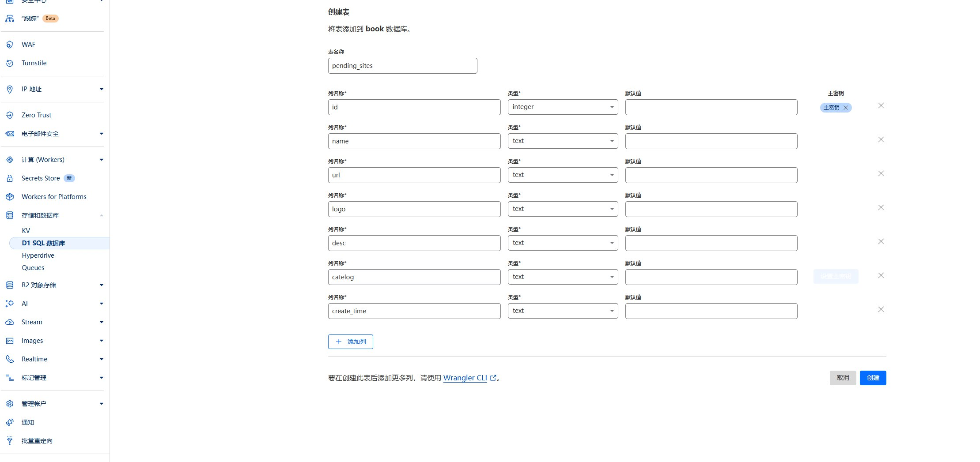Click the pending_sites table name field

(x=402, y=66)
